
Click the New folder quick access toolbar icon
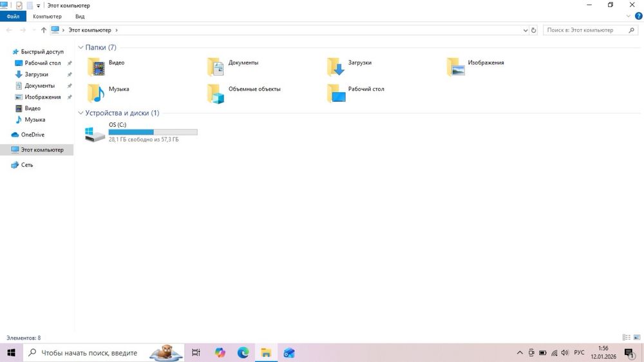pyautogui.click(x=30, y=5)
